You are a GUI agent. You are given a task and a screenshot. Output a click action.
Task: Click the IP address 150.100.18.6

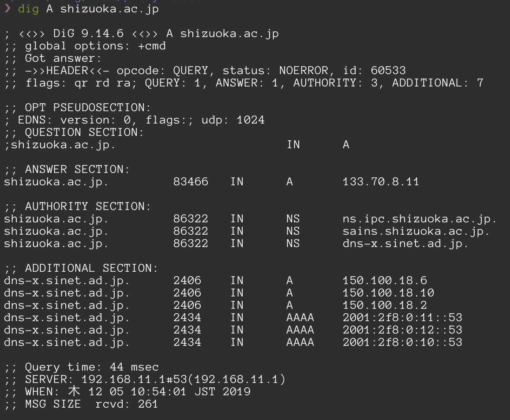[x=385, y=281]
